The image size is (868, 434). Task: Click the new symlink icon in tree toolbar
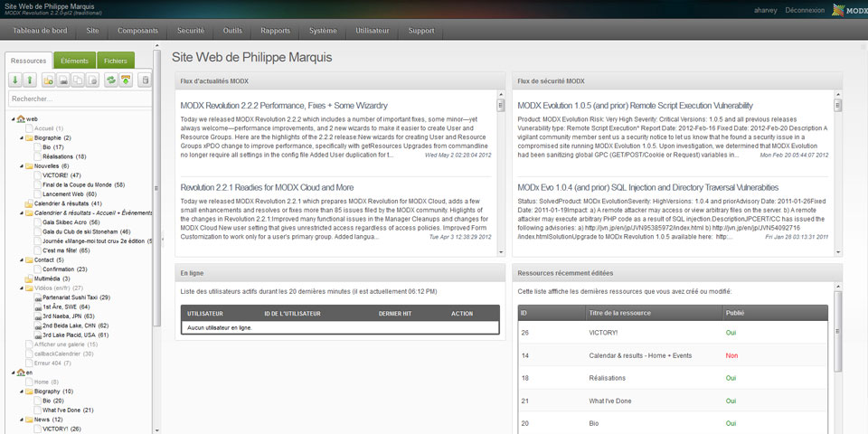point(78,80)
